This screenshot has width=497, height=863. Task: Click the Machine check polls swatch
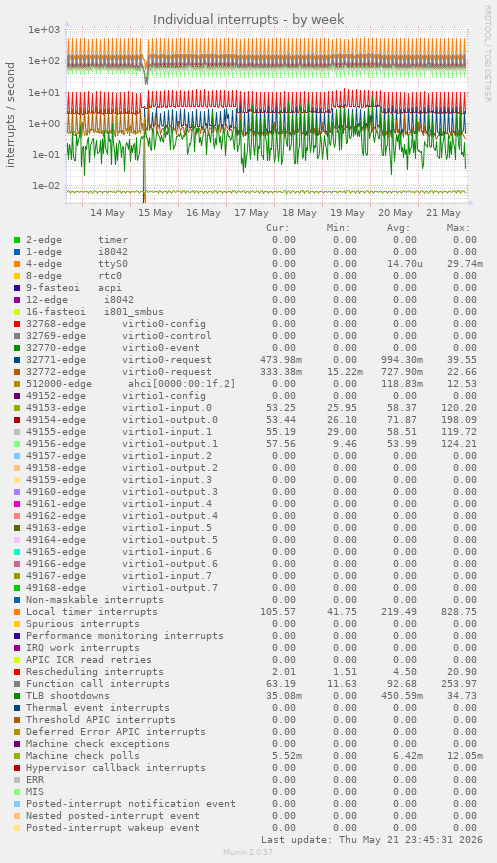17,756
